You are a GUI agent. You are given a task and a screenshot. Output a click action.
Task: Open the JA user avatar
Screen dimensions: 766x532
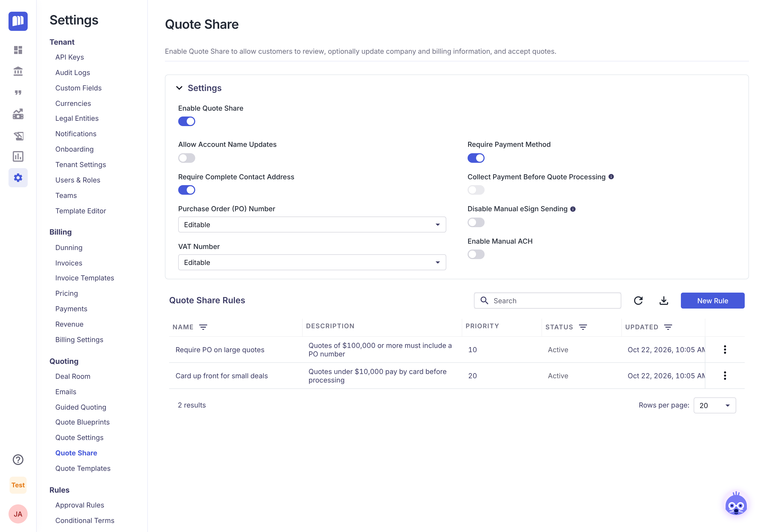(18, 514)
